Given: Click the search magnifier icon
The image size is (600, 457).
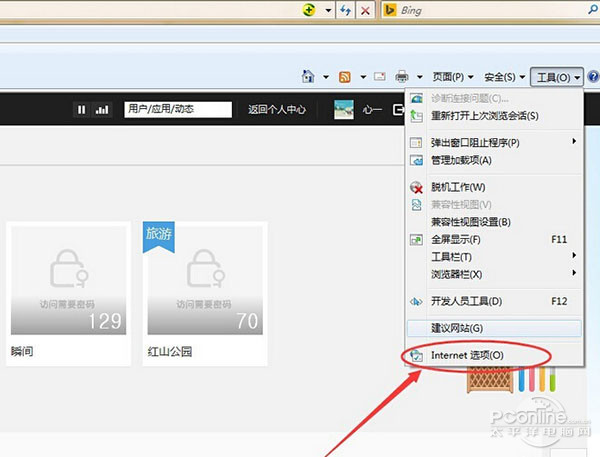Looking at the screenshot, I should click(x=593, y=10).
